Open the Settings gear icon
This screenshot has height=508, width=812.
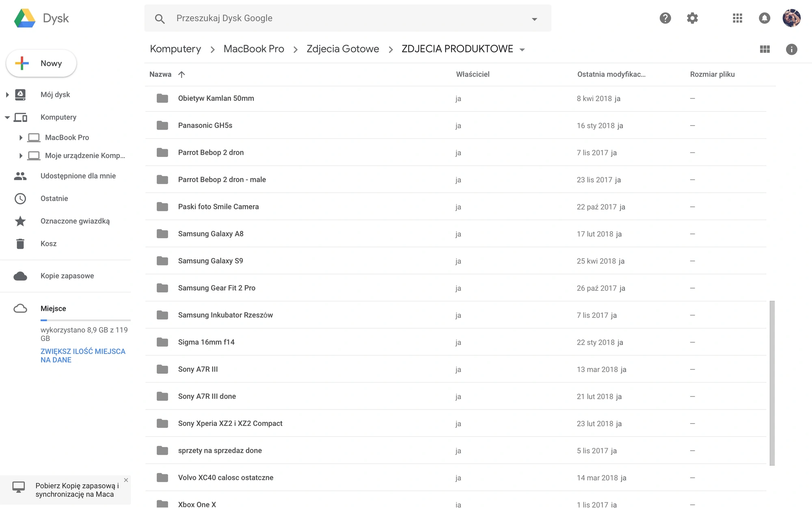(x=692, y=18)
